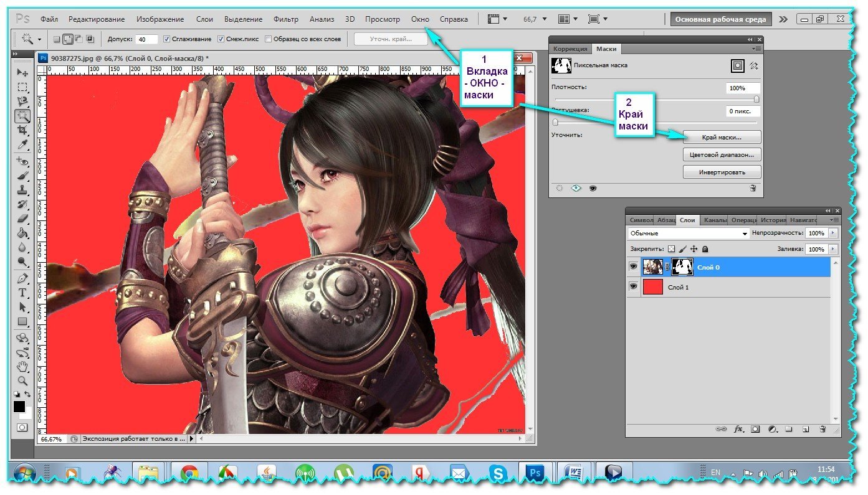868x495 pixels.
Task: Select the Magic Wand tool in toolbox
Action: tap(22, 116)
